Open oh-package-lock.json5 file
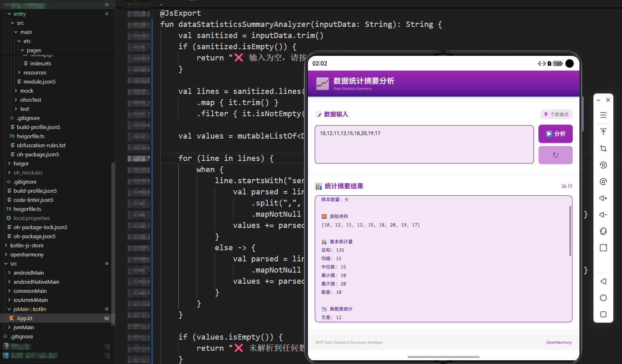The image size is (622, 364). (40, 227)
